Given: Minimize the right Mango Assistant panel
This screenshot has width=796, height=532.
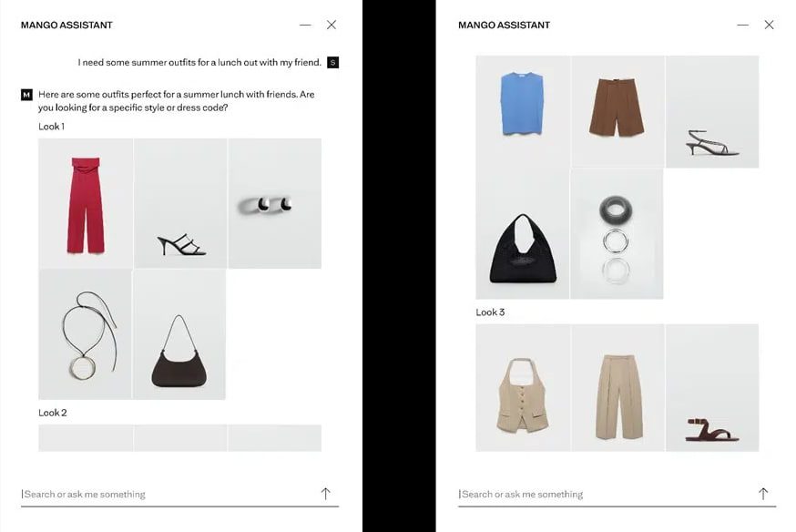Looking at the screenshot, I should tap(742, 25).
